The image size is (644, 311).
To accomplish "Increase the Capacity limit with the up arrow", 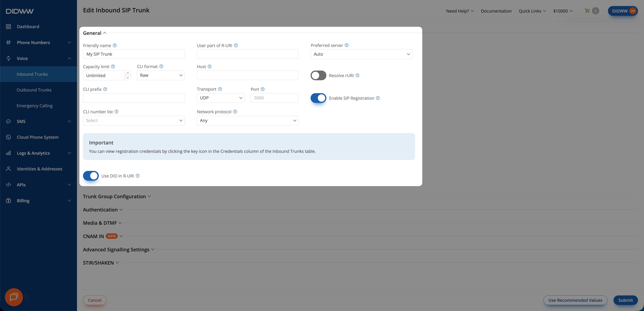I will pyautogui.click(x=128, y=73).
